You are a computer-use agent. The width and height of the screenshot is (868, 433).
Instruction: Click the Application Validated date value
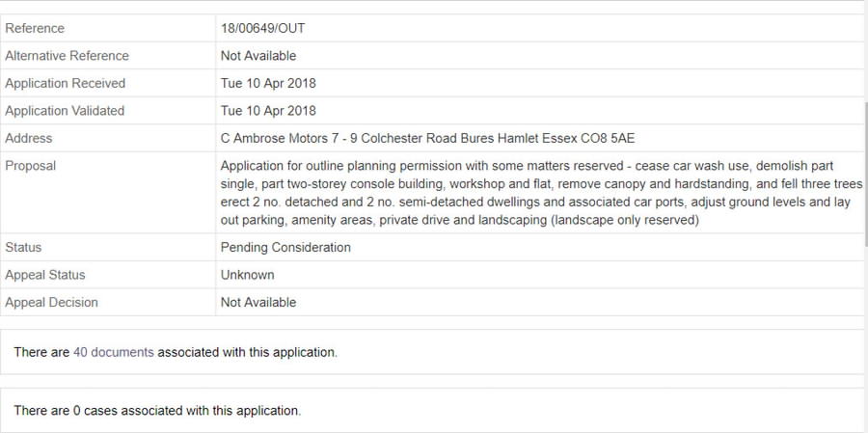click(x=268, y=111)
